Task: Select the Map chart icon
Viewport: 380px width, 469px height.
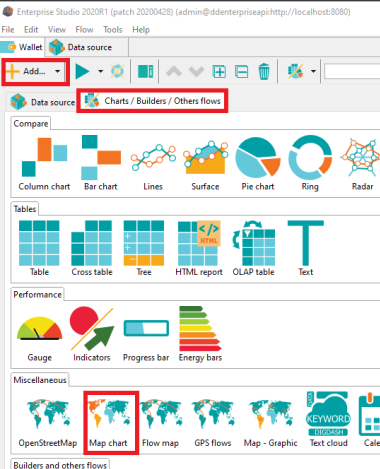Action: click(x=108, y=414)
